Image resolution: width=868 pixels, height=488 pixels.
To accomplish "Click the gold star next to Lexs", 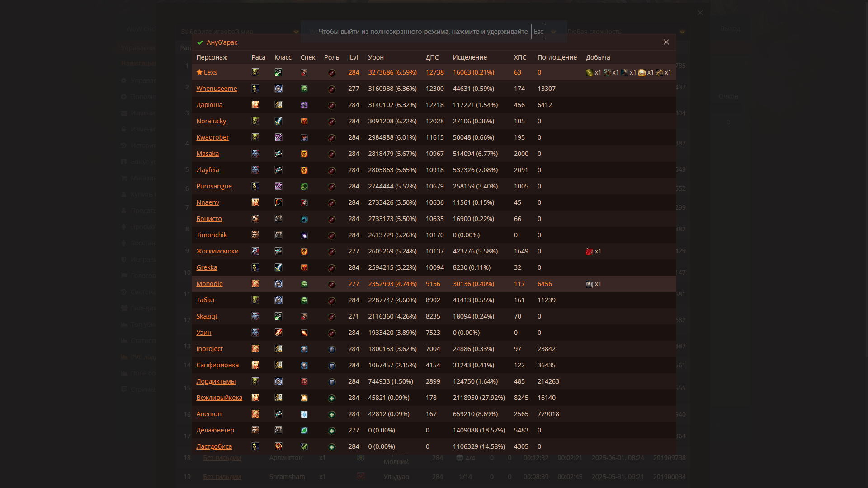I will (199, 72).
